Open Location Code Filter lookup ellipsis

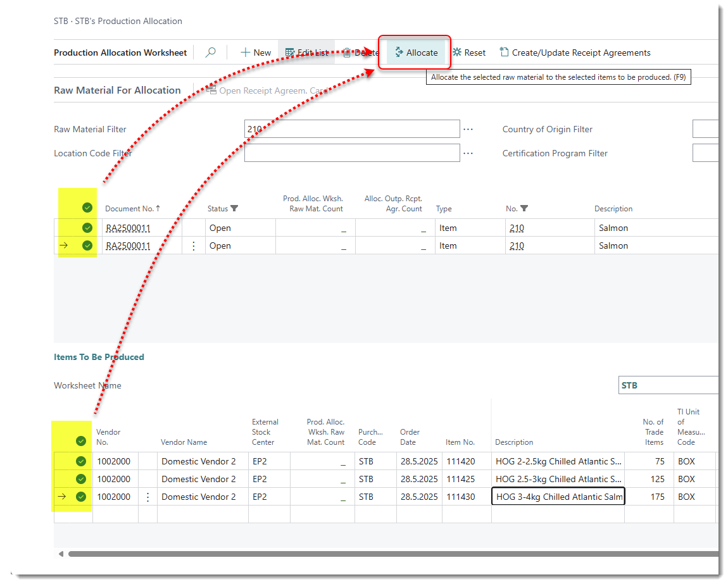pyautogui.click(x=468, y=153)
